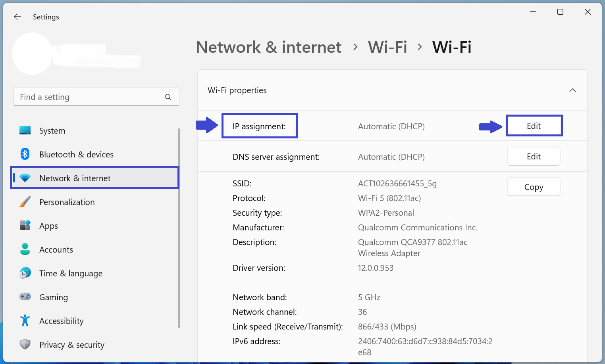
Task: Select the Personalization brush icon
Action: tap(25, 202)
